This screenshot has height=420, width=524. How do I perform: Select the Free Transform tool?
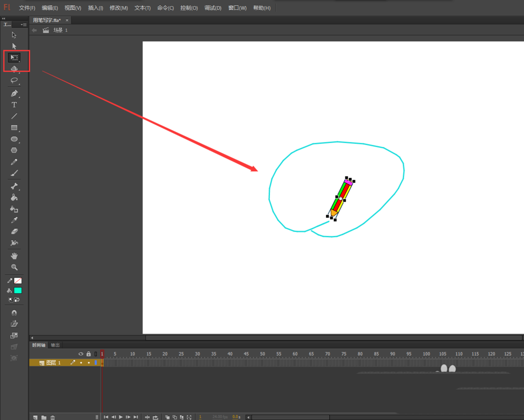coord(14,58)
